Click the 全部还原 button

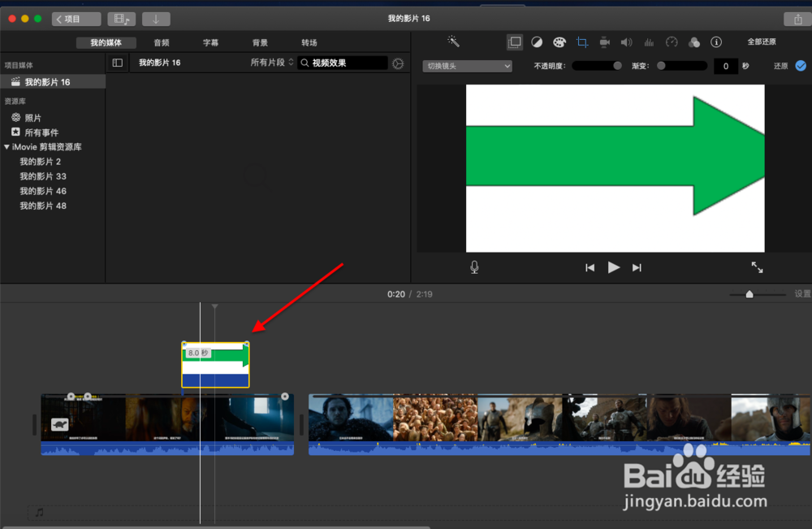click(x=762, y=41)
